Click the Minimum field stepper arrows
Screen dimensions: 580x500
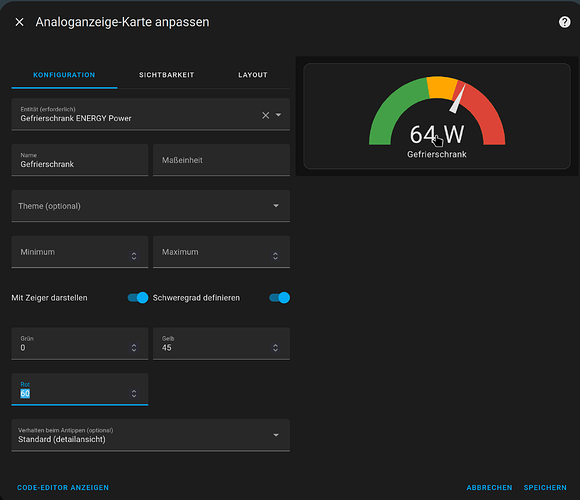click(134, 256)
